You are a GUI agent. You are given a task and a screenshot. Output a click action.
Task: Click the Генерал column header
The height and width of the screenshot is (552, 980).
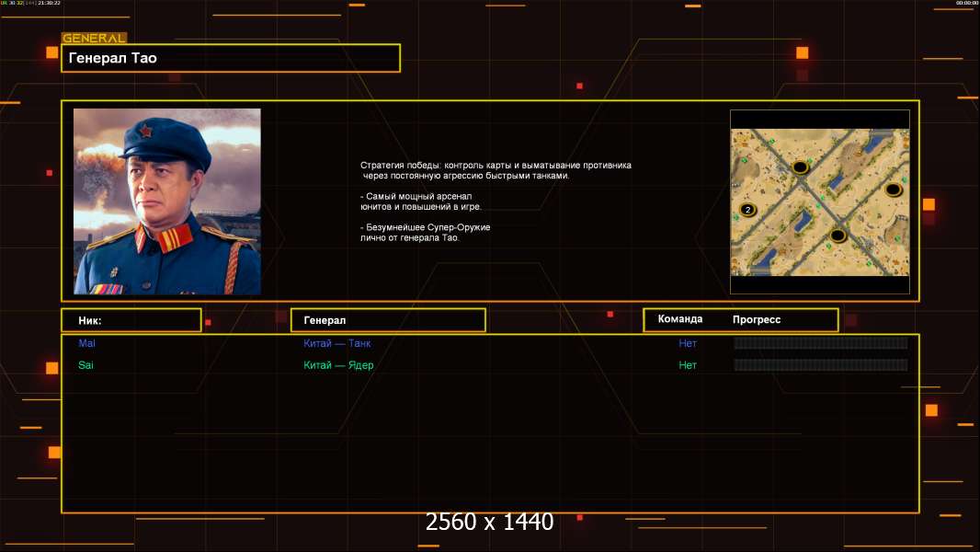388,320
